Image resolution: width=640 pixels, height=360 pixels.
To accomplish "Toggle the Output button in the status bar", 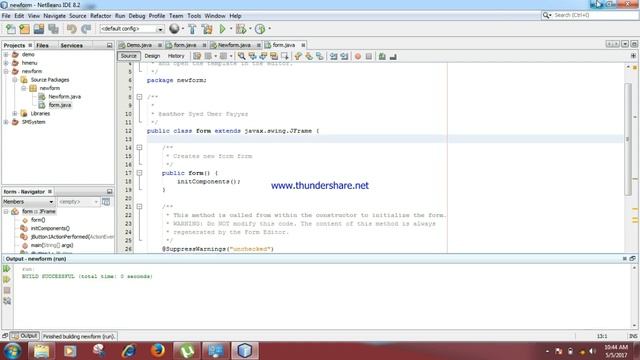I will click(x=24, y=336).
